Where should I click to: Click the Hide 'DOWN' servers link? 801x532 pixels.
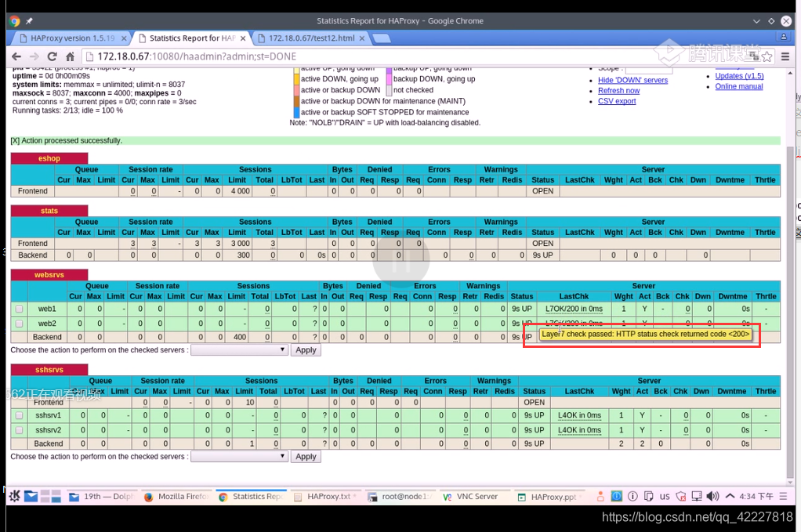[x=633, y=80]
